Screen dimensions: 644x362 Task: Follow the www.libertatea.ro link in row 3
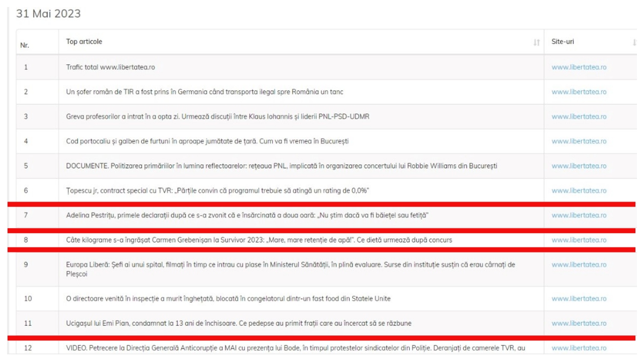point(579,117)
